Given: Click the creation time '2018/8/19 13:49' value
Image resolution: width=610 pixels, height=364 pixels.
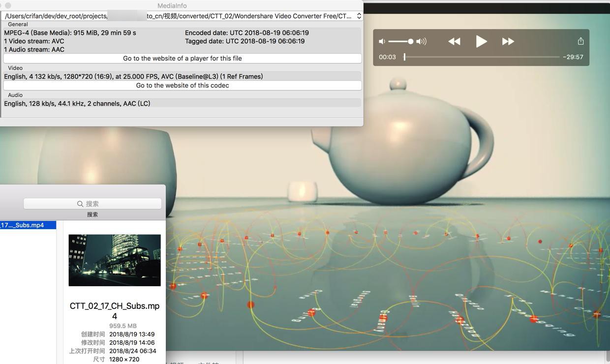Looking at the screenshot, I should pos(132,334).
